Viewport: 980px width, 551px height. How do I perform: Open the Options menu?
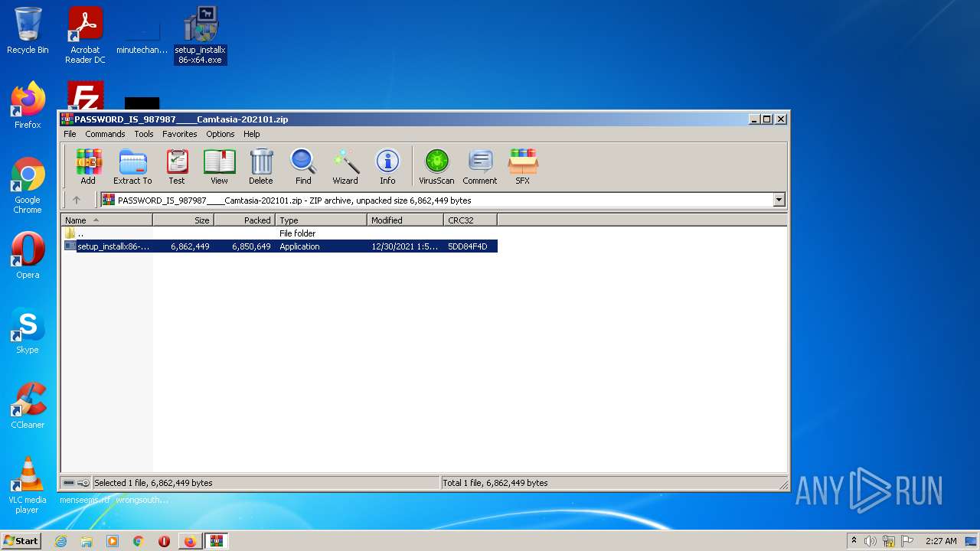[x=220, y=134]
